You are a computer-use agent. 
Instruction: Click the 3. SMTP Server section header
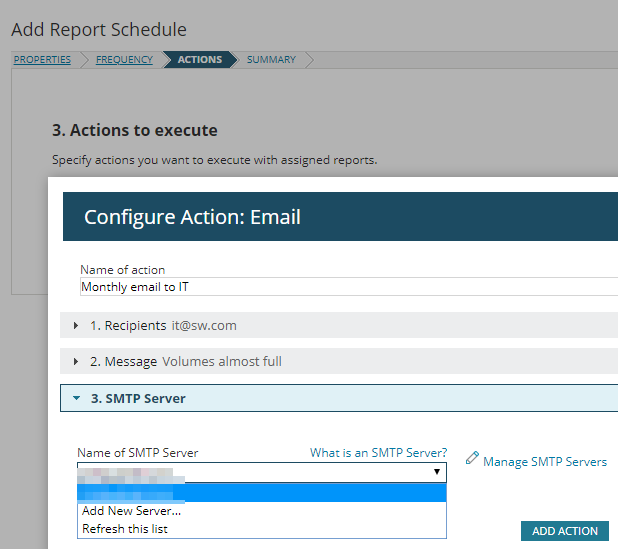tap(339, 398)
